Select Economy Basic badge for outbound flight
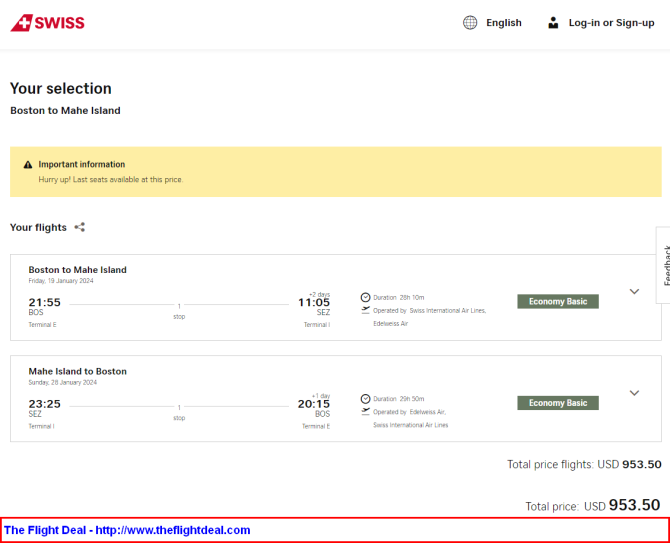This screenshot has width=670, height=543. [x=558, y=301]
